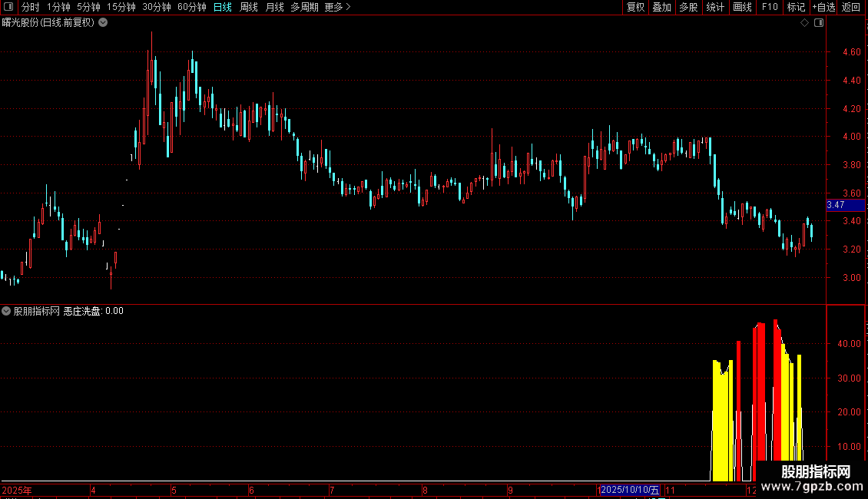Toggle the left sidebar panel icon
The width and height of the screenshot is (868, 499).
(8, 7)
